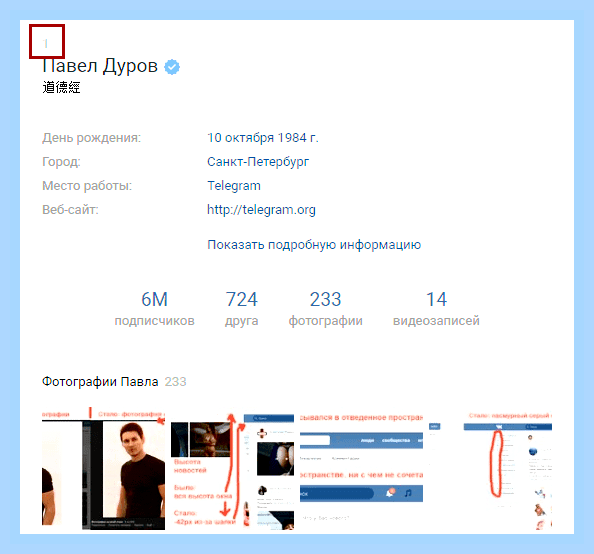594x554 pixels.
Task: Open the 14 видеозаписей counter
Action: [436, 308]
